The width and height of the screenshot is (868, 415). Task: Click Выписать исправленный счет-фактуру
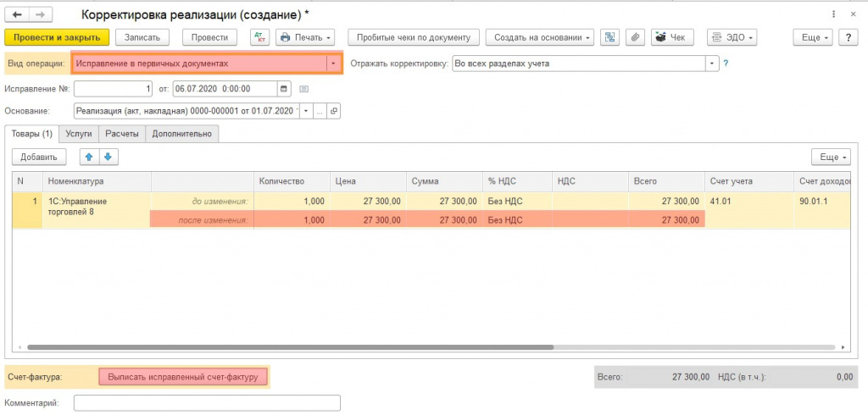183,378
